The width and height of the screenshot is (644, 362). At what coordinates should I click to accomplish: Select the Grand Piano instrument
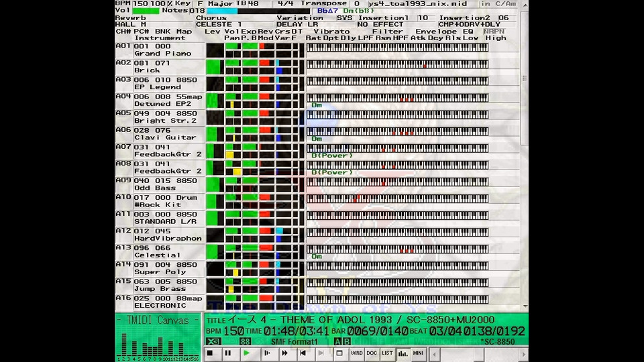[x=162, y=54]
